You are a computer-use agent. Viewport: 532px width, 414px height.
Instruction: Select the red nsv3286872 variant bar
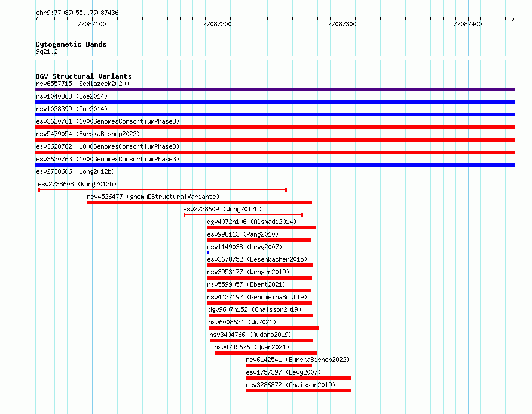tap(298, 391)
